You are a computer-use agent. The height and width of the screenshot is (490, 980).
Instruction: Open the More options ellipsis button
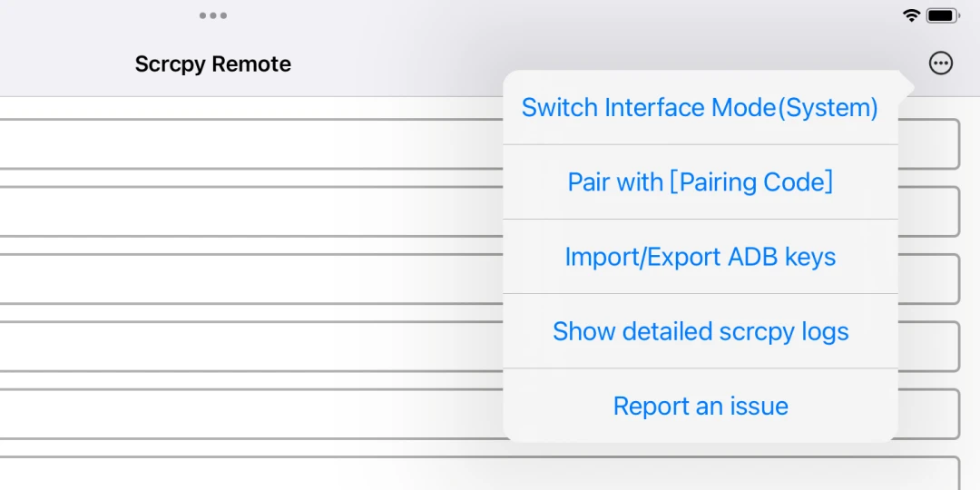pos(941,64)
